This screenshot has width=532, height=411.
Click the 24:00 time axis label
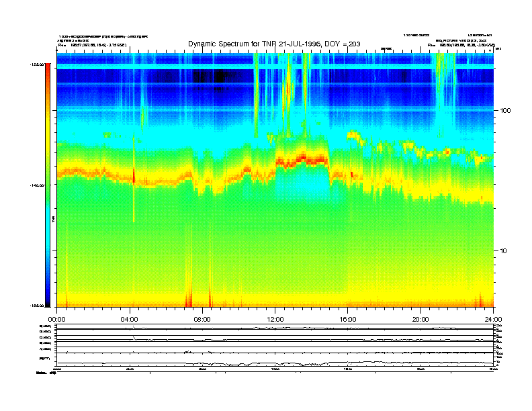(x=493, y=320)
